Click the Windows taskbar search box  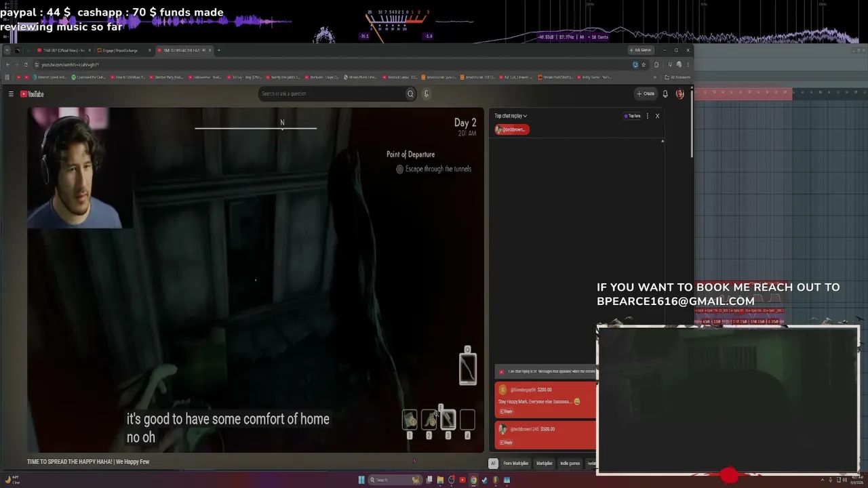pyautogui.click(x=395, y=481)
